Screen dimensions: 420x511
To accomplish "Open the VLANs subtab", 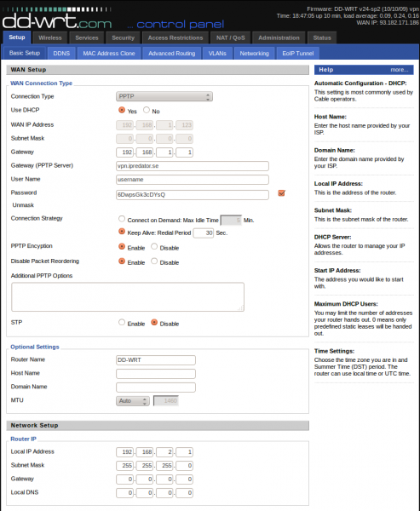I will pos(217,54).
